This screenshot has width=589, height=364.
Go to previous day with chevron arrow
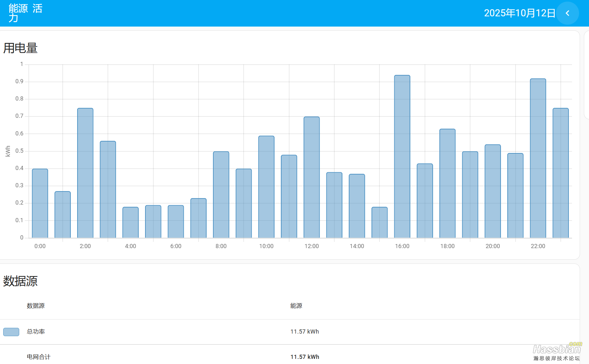(x=567, y=13)
